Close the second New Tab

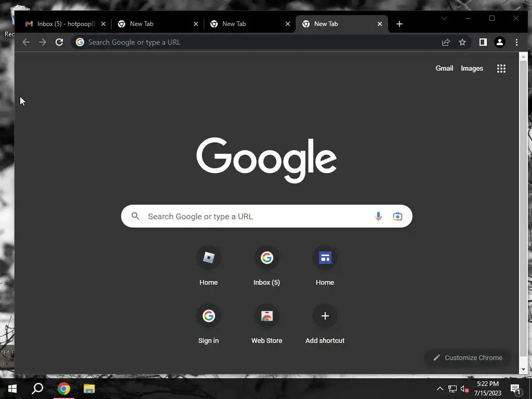click(x=288, y=24)
